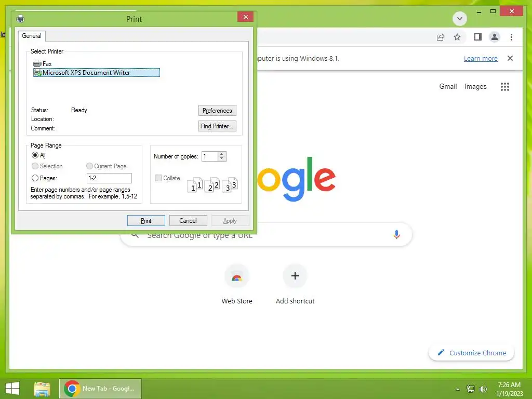Image resolution: width=532 pixels, height=399 pixels.
Task: Maximize the Chrome window
Action: [x=493, y=11]
